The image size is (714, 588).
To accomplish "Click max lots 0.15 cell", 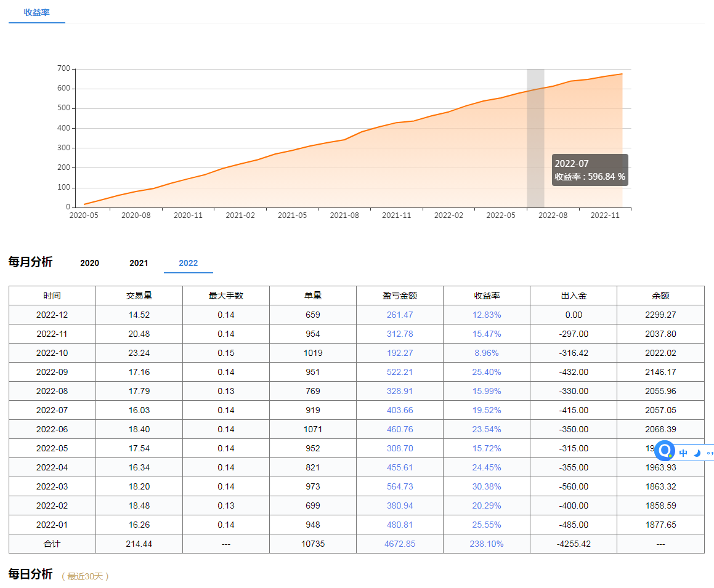I will 226,353.
